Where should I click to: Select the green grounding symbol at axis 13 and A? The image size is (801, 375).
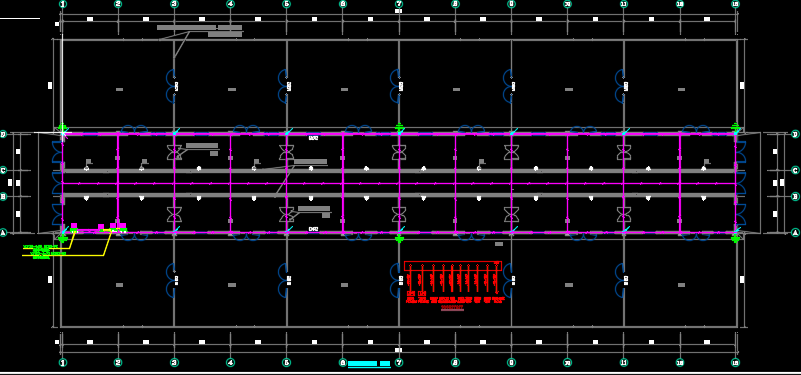point(736,239)
